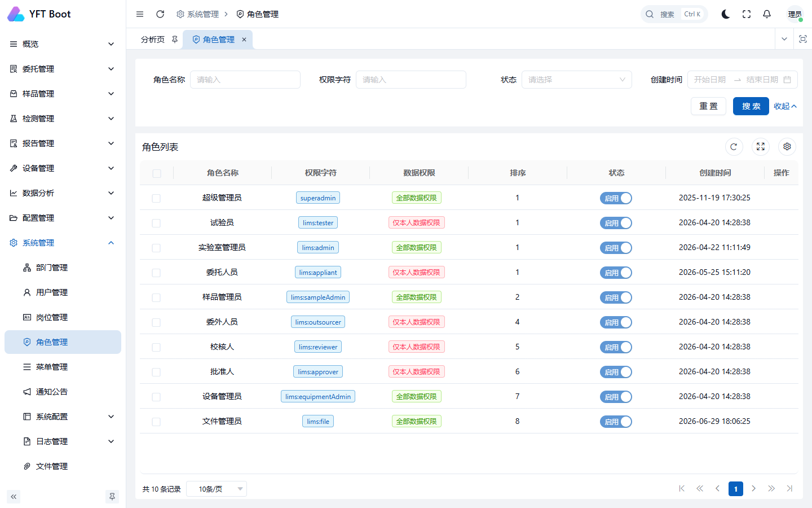This screenshot has width=812, height=508.
Task: Check the row checkbox for 超级管理员
Action: (156, 198)
